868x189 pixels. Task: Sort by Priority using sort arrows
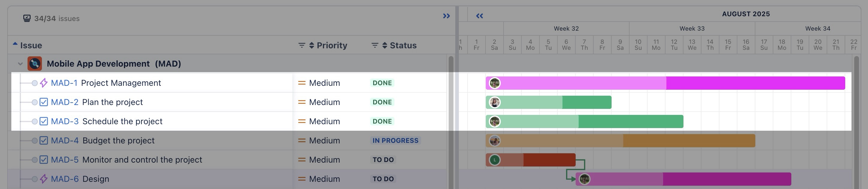click(x=312, y=45)
